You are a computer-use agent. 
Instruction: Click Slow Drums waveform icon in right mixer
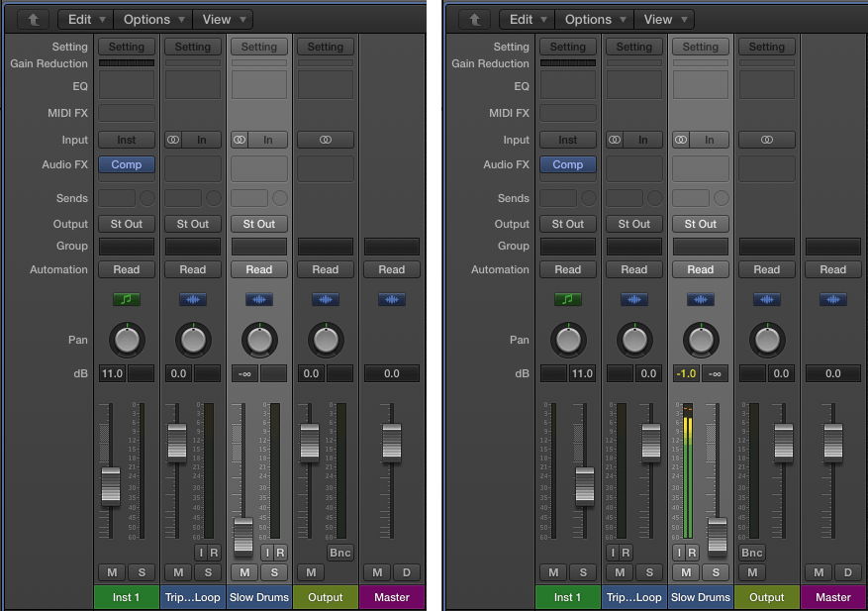[701, 300]
